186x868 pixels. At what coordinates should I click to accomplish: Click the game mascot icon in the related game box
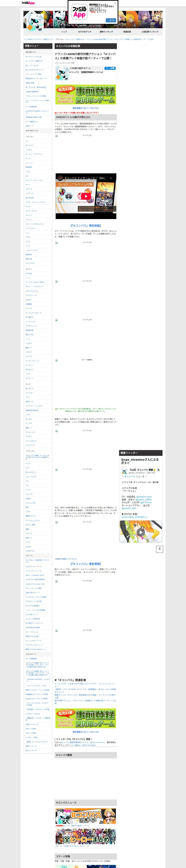62,73
